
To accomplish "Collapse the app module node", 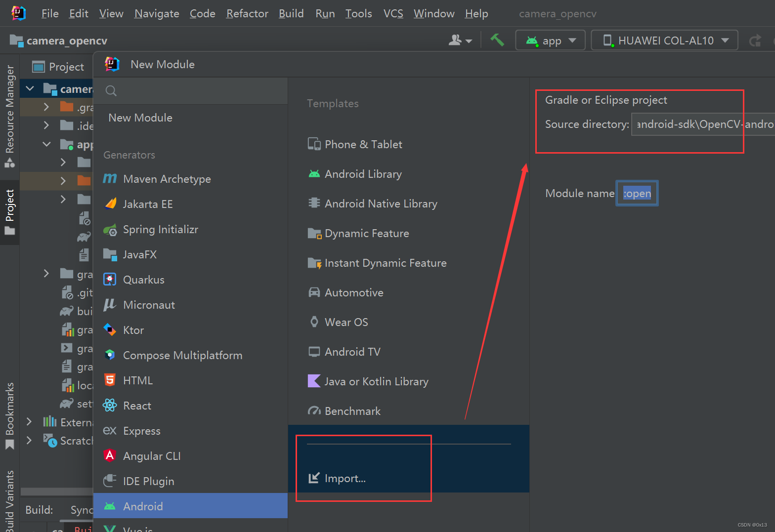I will pos(46,144).
